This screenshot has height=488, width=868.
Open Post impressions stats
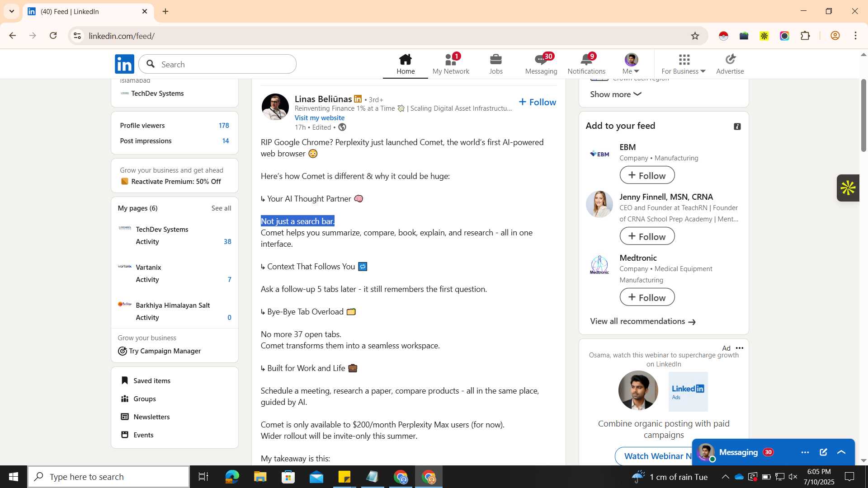coord(175,141)
